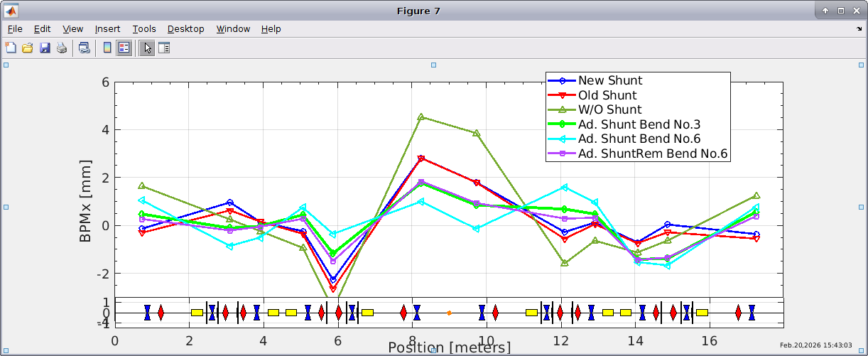Click the Open File folder icon

tap(28, 48)
